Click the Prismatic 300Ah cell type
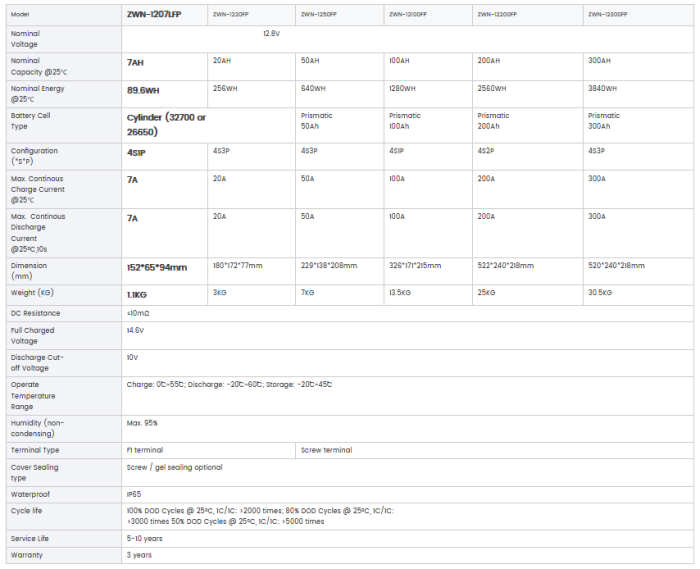The height and width of the screenshot is (569, 700). (604, 121)
